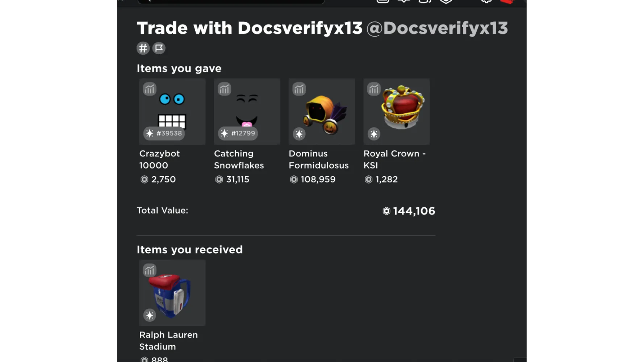Click the search bar at top
This screenshot has height=362, width=644.
click(x=231, y=1)
